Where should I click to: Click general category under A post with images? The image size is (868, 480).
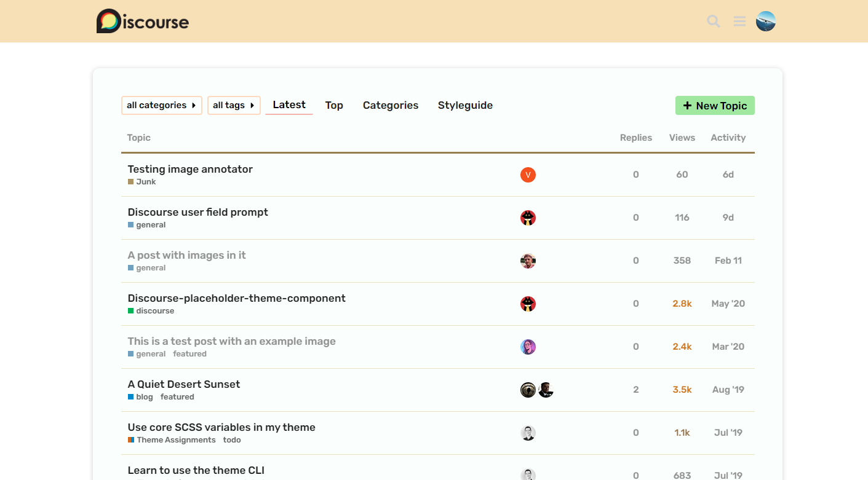147,268
